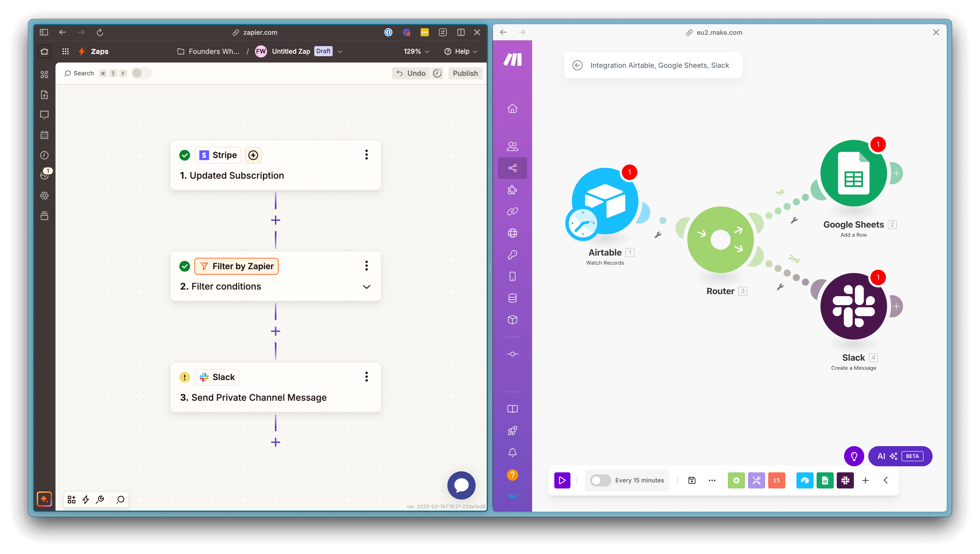Expand the Filter conditions chevron
Image resolution: width=980 pixels, height=554 pixels.
tap(366, 287)
